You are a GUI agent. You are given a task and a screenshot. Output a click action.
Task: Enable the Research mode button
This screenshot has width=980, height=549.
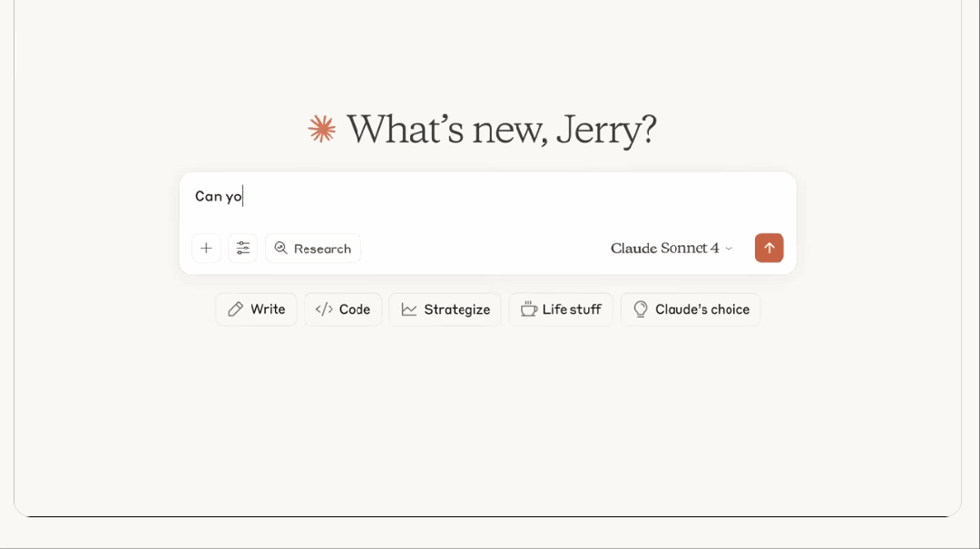tap(313, 249)
